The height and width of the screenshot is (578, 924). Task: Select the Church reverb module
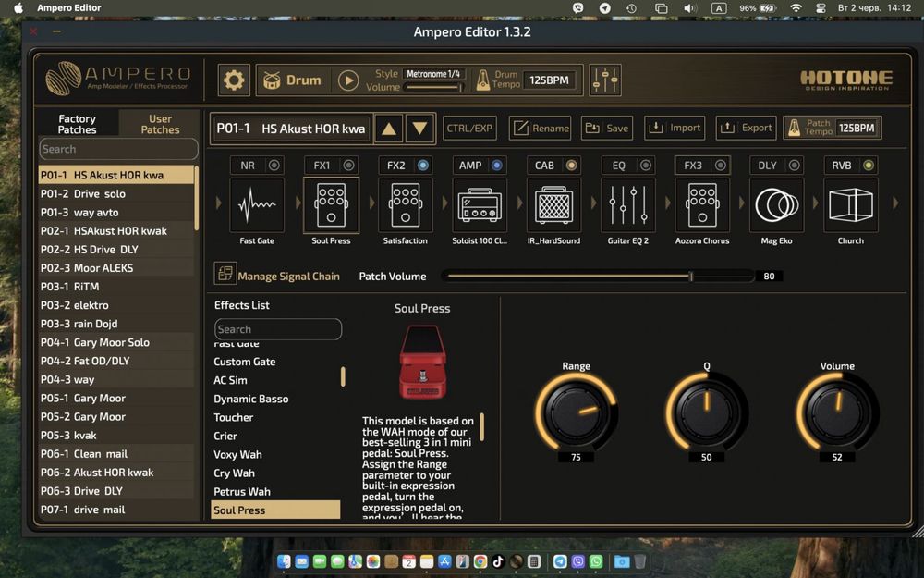[x=851, y=205]
